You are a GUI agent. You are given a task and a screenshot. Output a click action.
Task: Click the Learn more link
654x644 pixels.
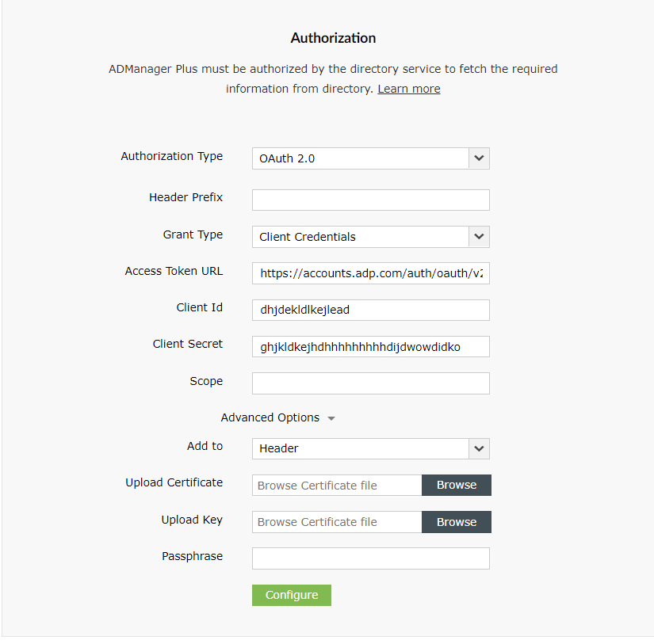coord(409,89)
